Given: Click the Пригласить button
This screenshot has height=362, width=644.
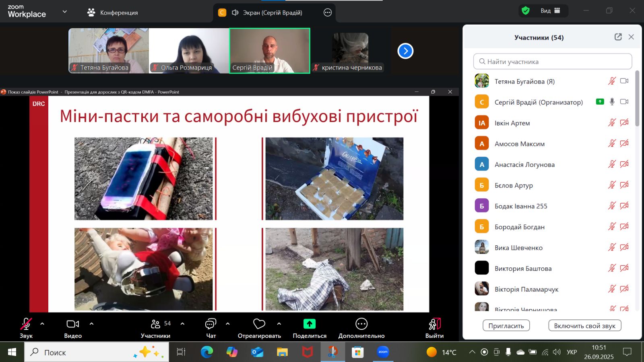Looking at the screenshot, I should pyautogui.click(x=506, y=326).
